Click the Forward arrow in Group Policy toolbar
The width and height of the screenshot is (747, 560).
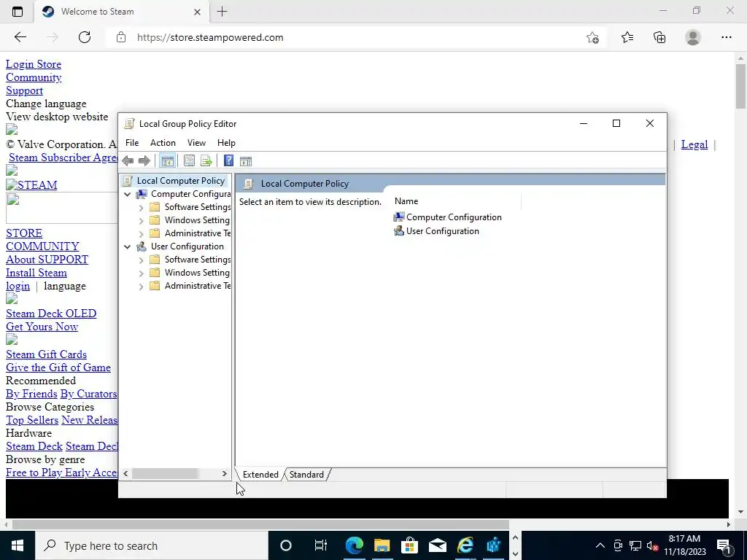[x=144, y=161]
